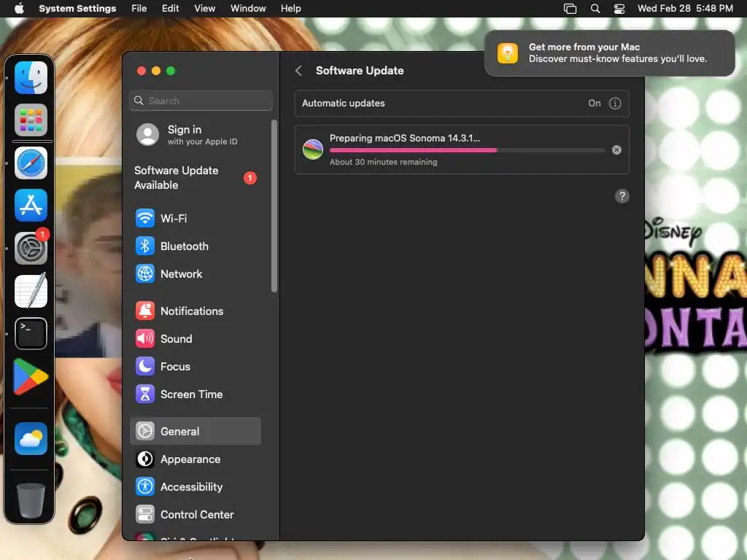The height and width of the screenshot is (560, 747).
Task: Click the Stage Manager menu bar icon
Action: [570, 9]
